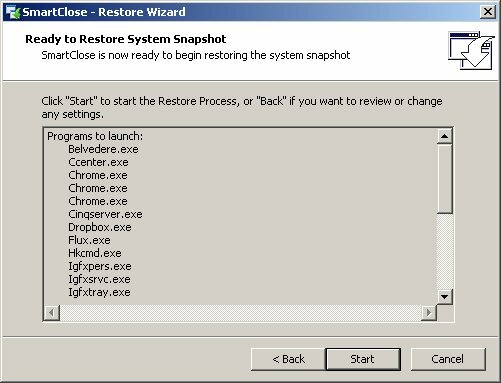Go back with the Back button

click(x=288, y=359)
